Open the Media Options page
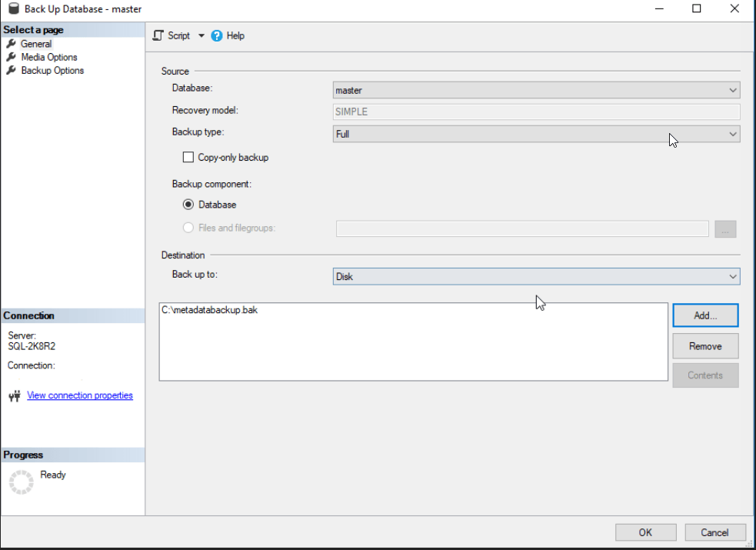This screenshot has width=756, height=550. (49, 57)
